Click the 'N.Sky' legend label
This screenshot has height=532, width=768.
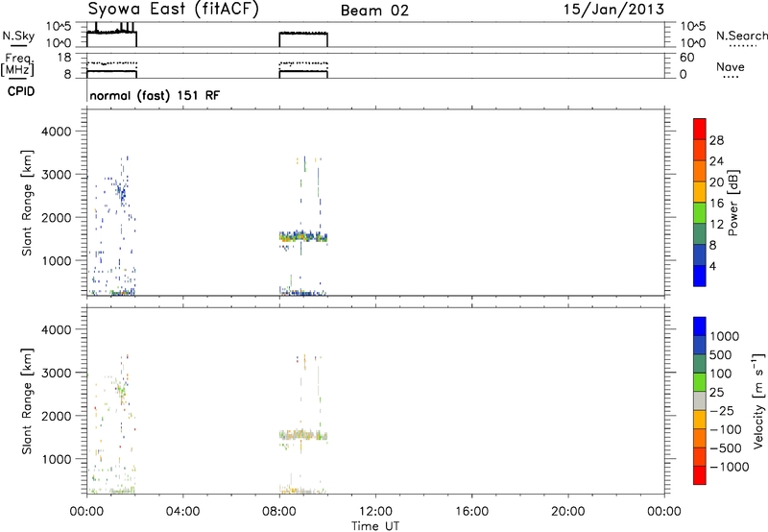click(x=18, y=36)
